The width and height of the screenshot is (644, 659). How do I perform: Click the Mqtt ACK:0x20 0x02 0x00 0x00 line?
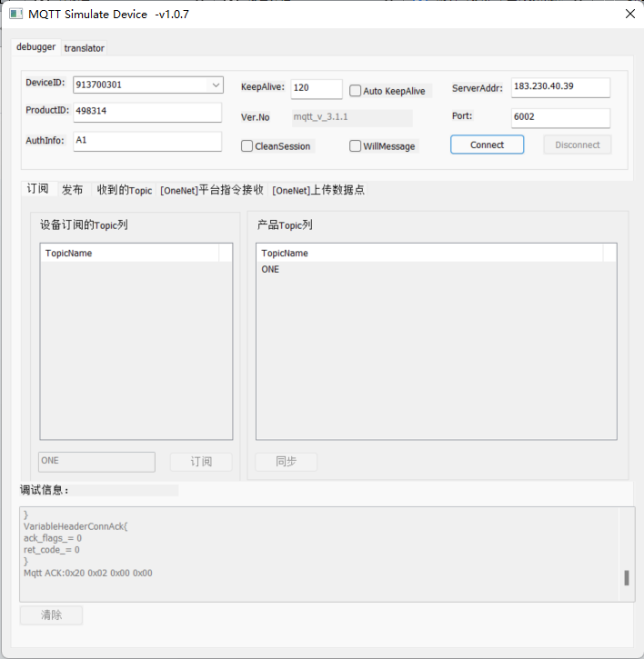[x=88, y=574]
